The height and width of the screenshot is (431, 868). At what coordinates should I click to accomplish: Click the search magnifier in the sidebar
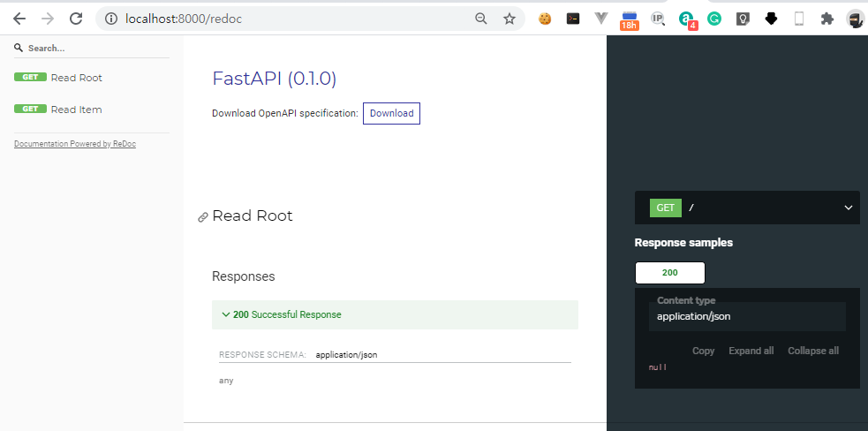(19, 48)
